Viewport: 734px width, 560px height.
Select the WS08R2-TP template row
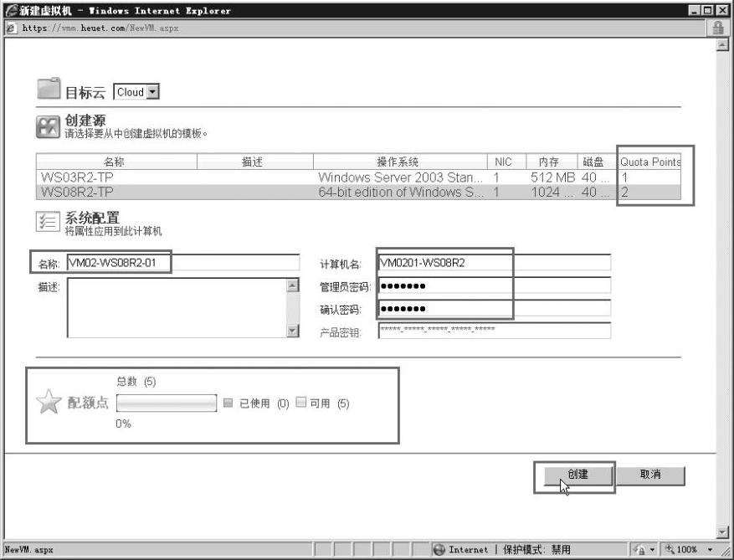coord(358,192)
